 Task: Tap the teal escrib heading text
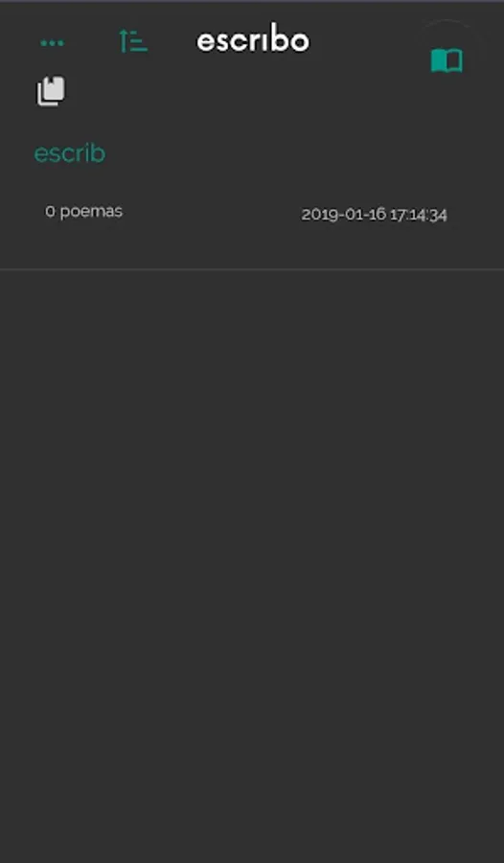pos(69,153)
